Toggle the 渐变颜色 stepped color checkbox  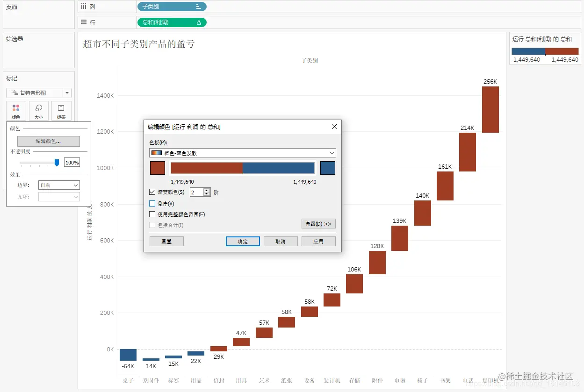coord(152,192)
